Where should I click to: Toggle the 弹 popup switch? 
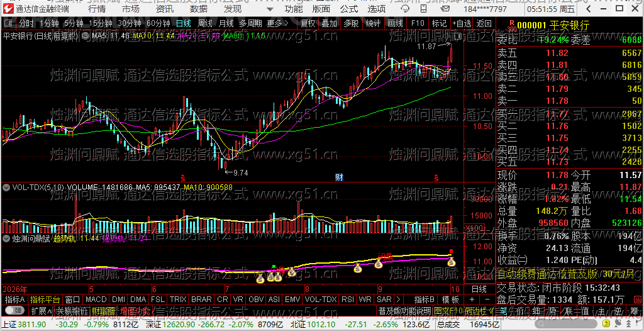click(x=15, y=310)
